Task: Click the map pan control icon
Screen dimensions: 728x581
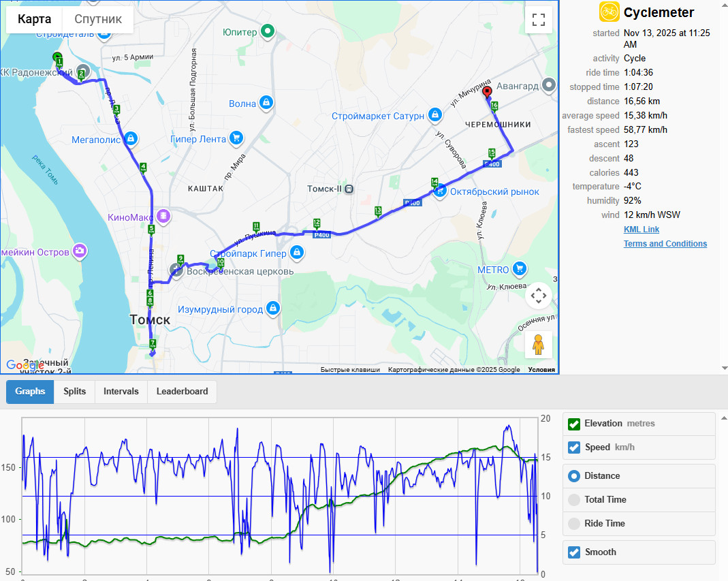Action: pyautogui.click(x=539, y=296)
